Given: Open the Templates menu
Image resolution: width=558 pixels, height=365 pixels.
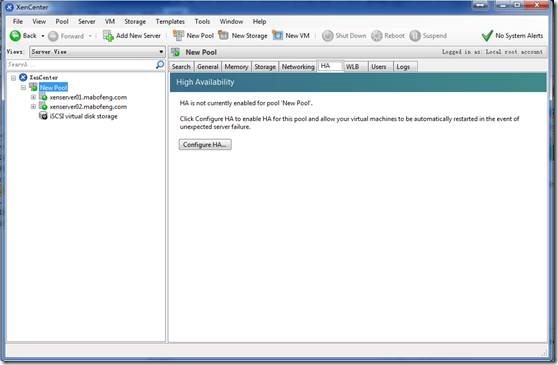Looking at the screenshot, I should (170, 21).
